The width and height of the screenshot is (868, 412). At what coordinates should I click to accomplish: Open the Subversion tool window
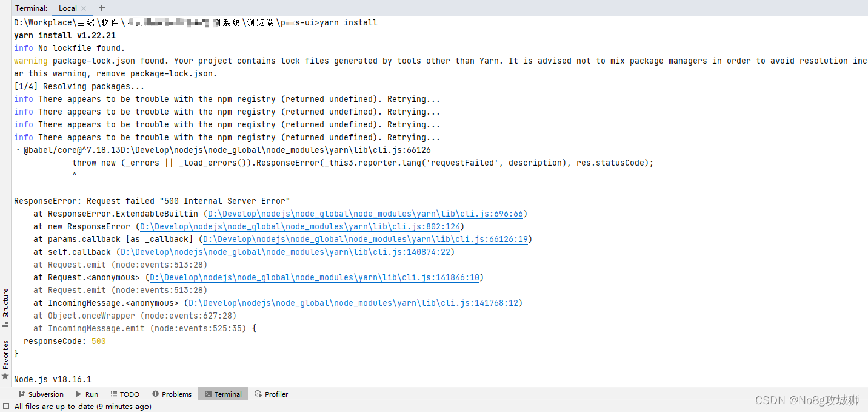click(41, 394)
